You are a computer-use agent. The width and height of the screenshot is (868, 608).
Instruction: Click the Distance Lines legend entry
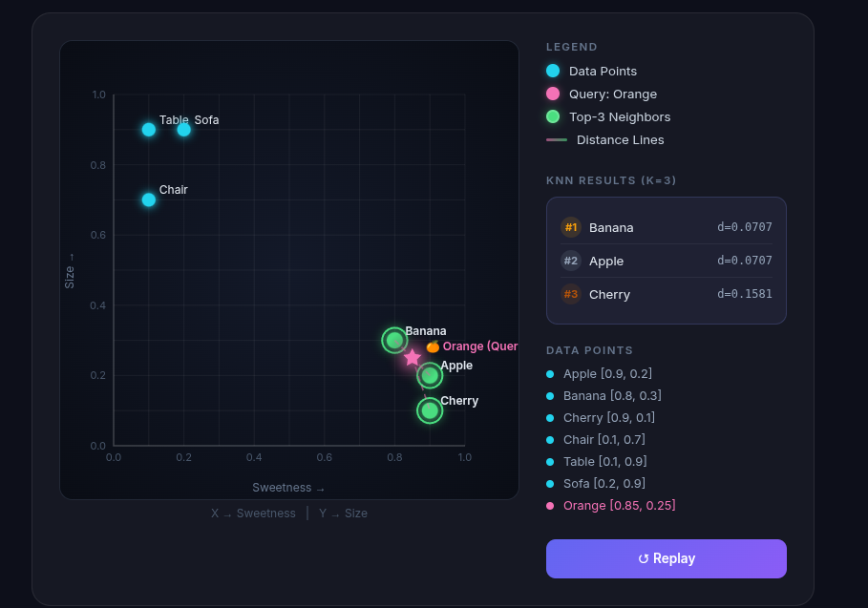pos(620,139)
